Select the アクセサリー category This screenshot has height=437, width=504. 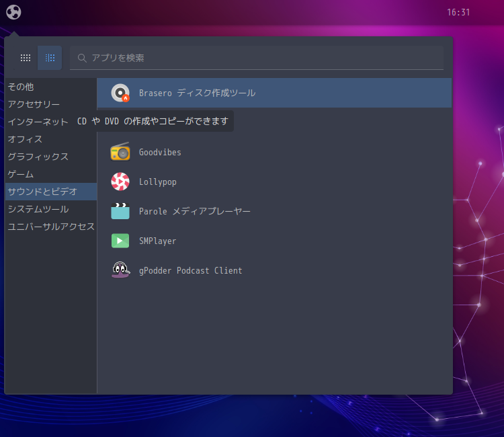click(x=51, y=104)
